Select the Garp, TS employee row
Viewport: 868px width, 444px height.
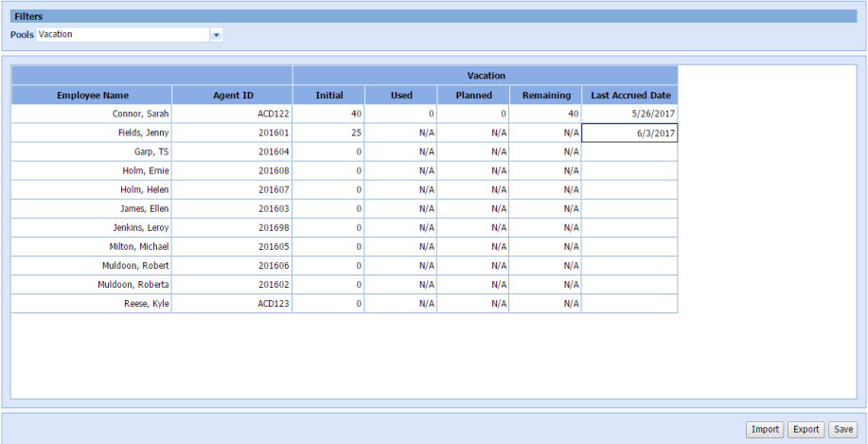pos(92,151)
